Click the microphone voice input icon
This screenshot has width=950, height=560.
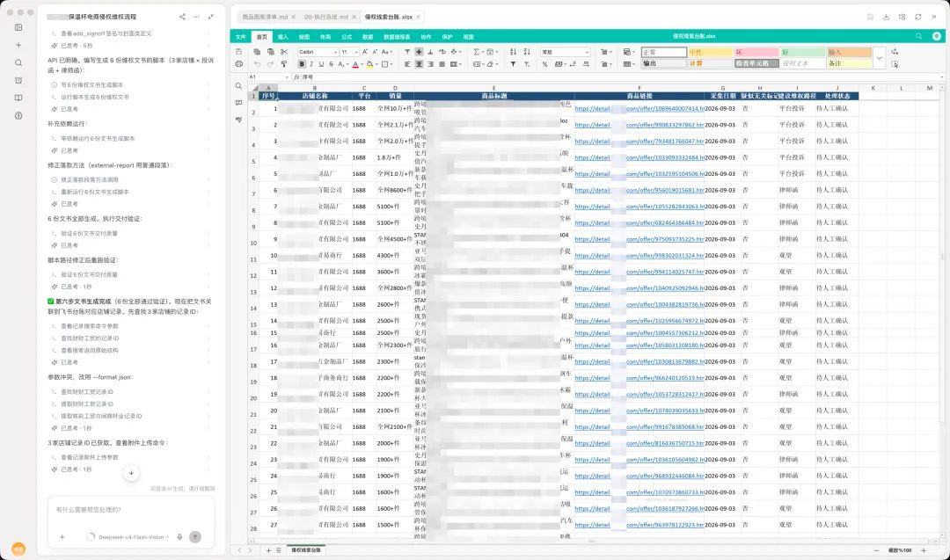coord(179,537)
